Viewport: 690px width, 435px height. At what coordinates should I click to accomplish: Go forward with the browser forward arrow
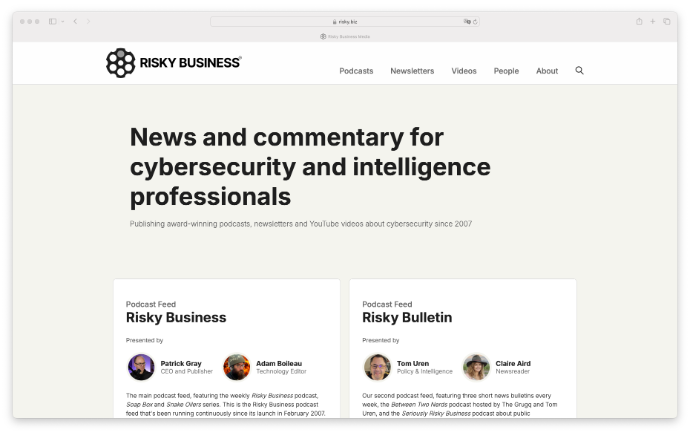(x=88, y=21)
